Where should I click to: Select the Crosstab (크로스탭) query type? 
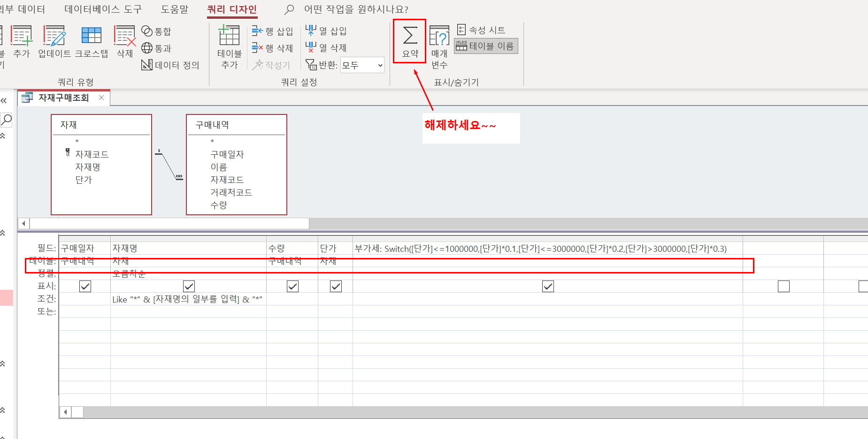pyautogui.click(x=91, y=42)
